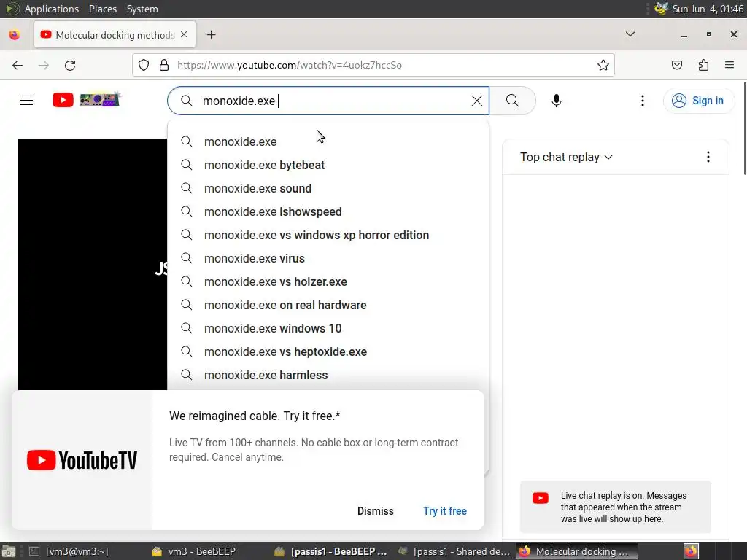Select suggestion 'monoxide.exe vs windows xp horror edition'

pos(328,236)
